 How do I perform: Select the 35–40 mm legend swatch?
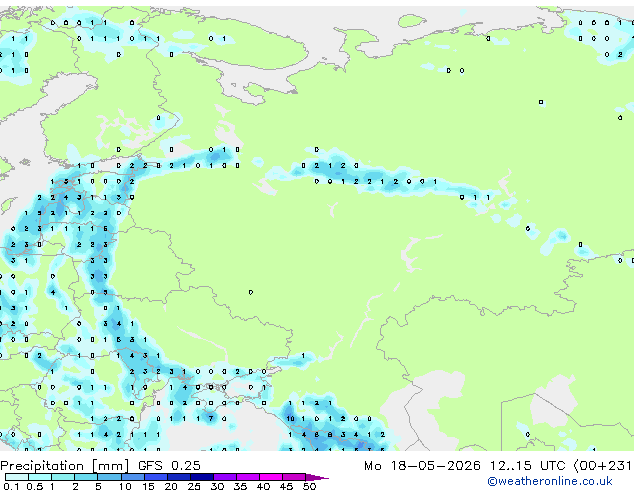click(x=248, y=477)
